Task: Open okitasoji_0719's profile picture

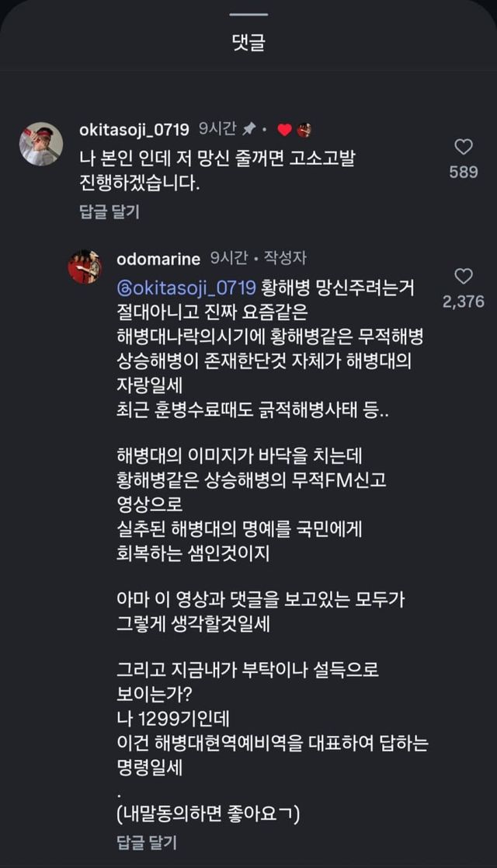Action: point(41,144)
